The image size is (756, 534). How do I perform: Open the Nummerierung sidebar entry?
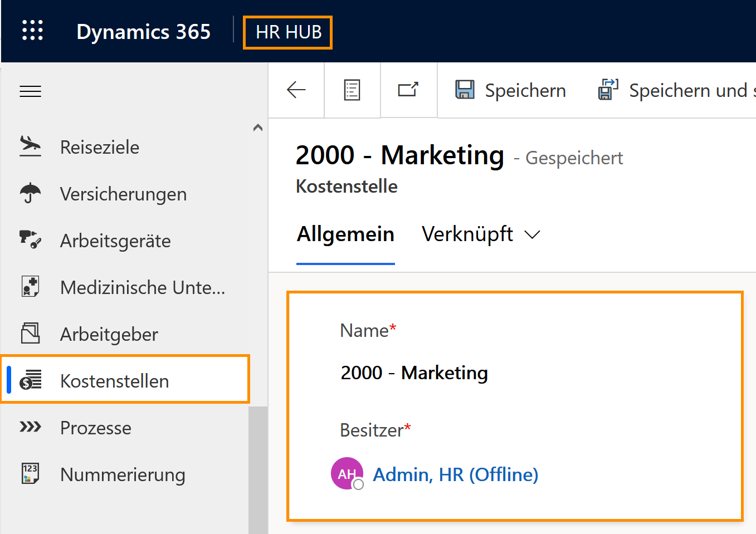123,475
